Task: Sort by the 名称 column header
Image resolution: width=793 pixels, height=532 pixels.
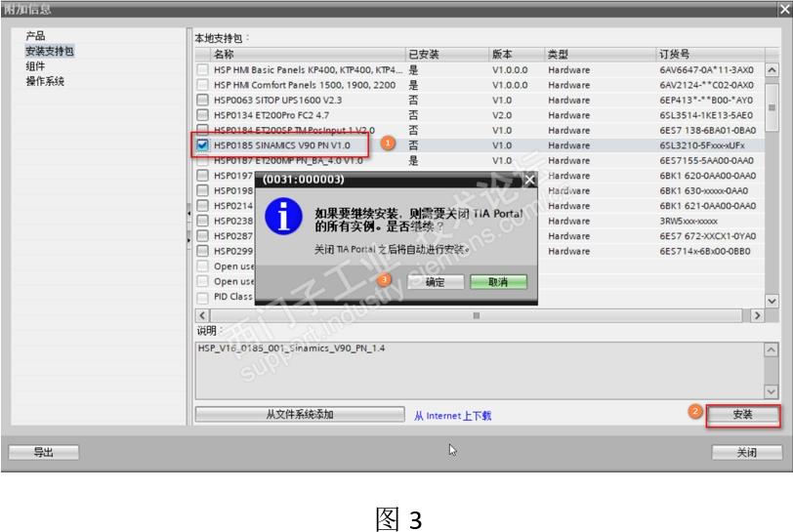Action: (x=308, y=54)
